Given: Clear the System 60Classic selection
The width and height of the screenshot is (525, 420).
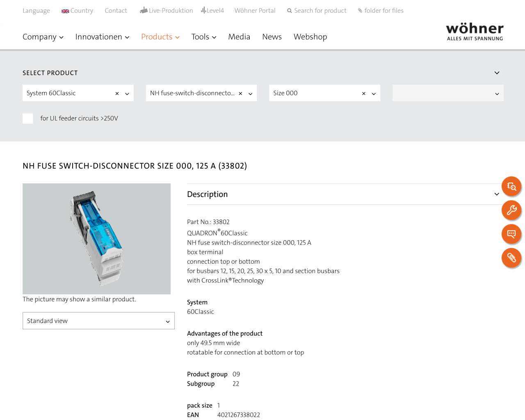Looking at the screenshot, I should tap(117, 94).
